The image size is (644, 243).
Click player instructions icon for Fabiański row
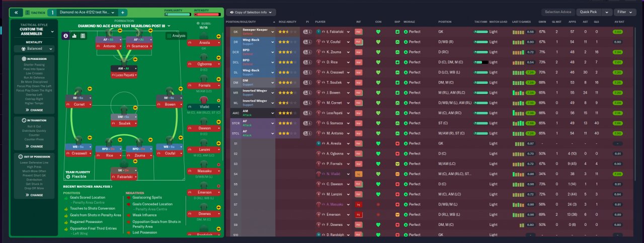click(x=307, y=32)
